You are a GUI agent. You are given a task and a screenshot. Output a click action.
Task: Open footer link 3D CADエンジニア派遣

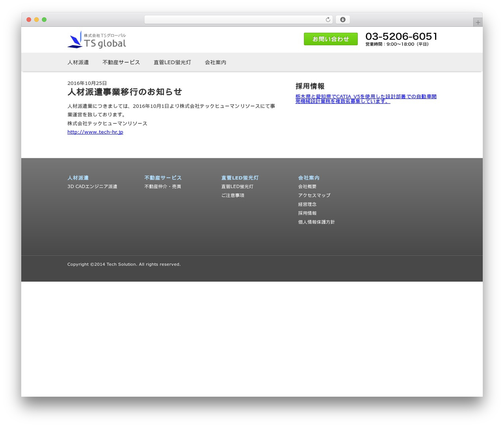coord(92,187)
